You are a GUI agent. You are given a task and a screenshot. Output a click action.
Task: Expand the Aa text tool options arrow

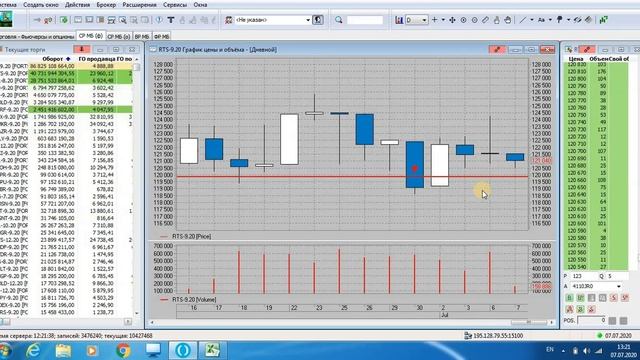pyautogui.click(x=550, y=20)
